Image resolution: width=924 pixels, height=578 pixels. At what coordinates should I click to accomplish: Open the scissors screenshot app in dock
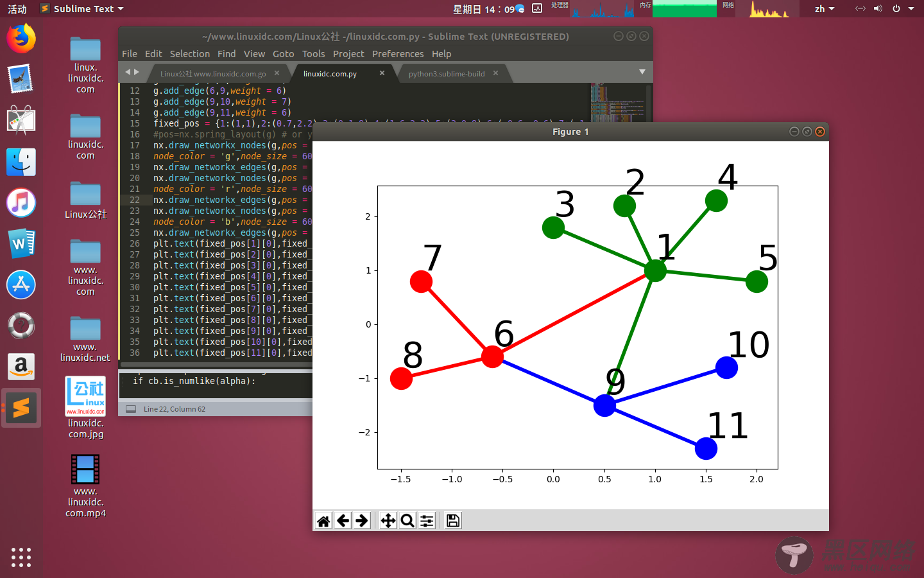(x=21, y=121)
